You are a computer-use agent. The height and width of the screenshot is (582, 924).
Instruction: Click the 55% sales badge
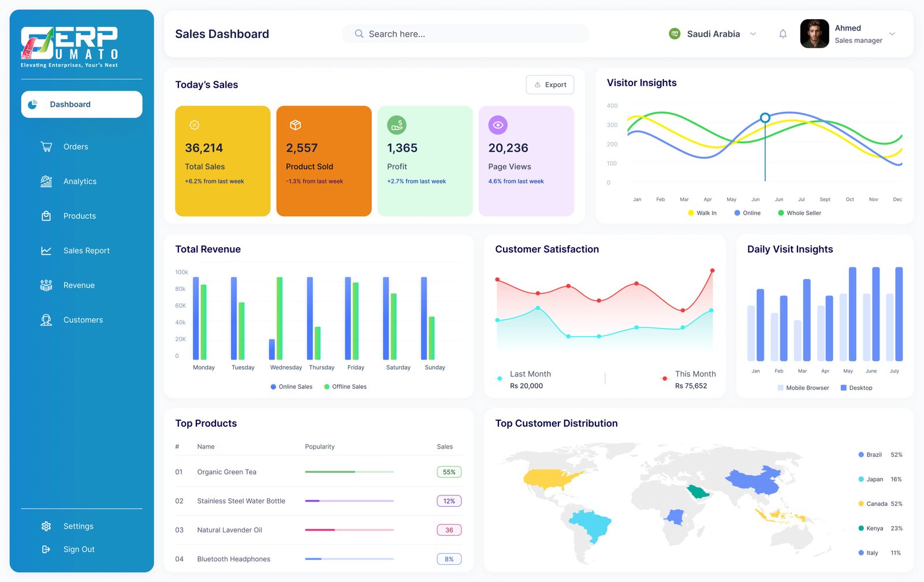[449, 472]
